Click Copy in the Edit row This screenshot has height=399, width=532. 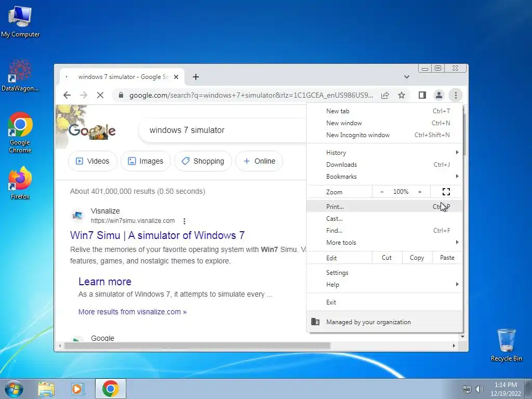417,258
